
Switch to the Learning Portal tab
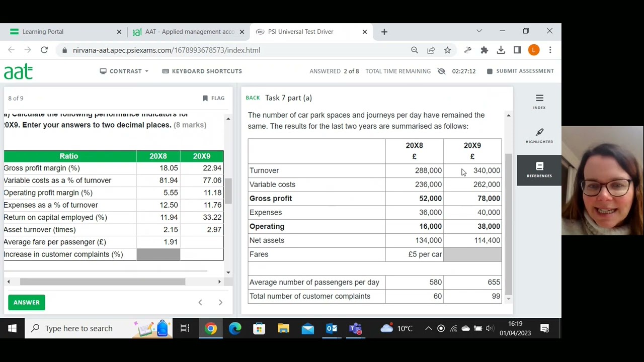coord(64,32)
